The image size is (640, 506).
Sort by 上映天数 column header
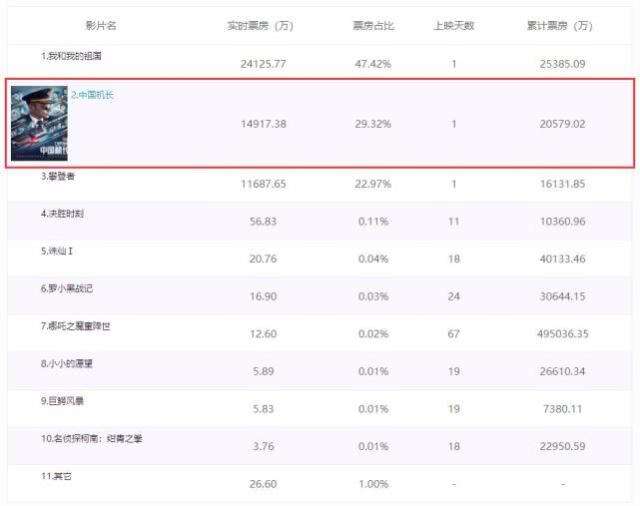pyautogui.click(x=453, y=25)
